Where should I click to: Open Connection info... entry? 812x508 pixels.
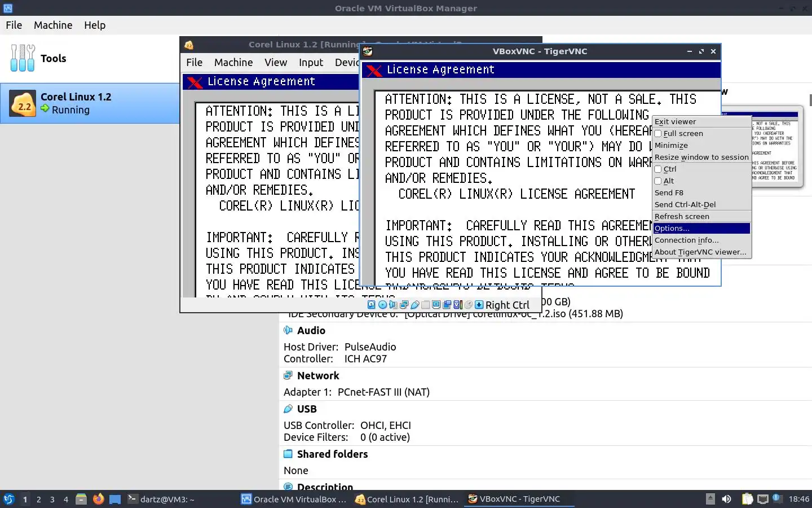(x=701, y=240)
